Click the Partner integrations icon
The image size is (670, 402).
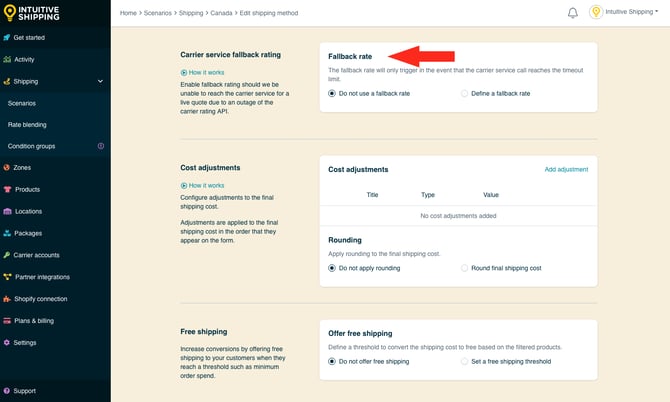point(7,277)
